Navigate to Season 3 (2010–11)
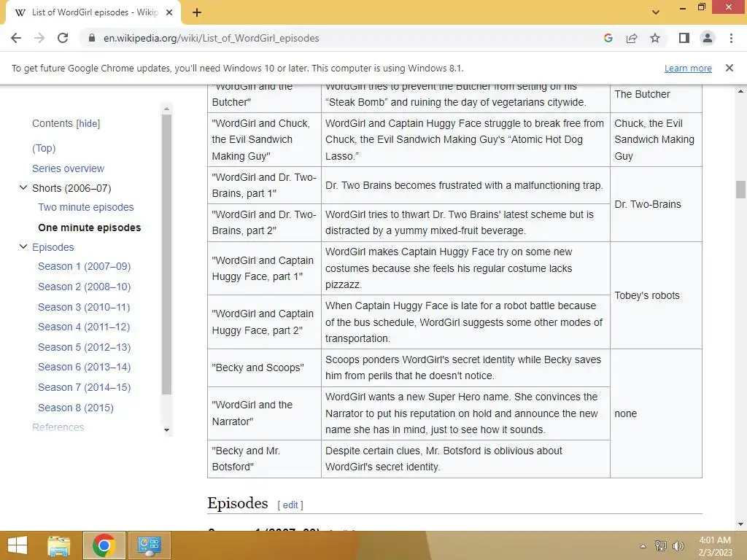This screenshot has height=560, width=747. (84, 307)
